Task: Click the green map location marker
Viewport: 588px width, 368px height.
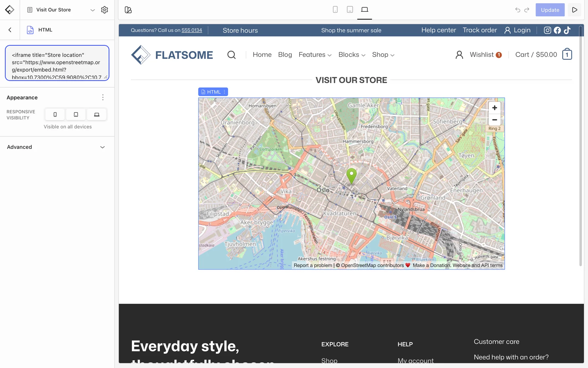Action: 351,176
